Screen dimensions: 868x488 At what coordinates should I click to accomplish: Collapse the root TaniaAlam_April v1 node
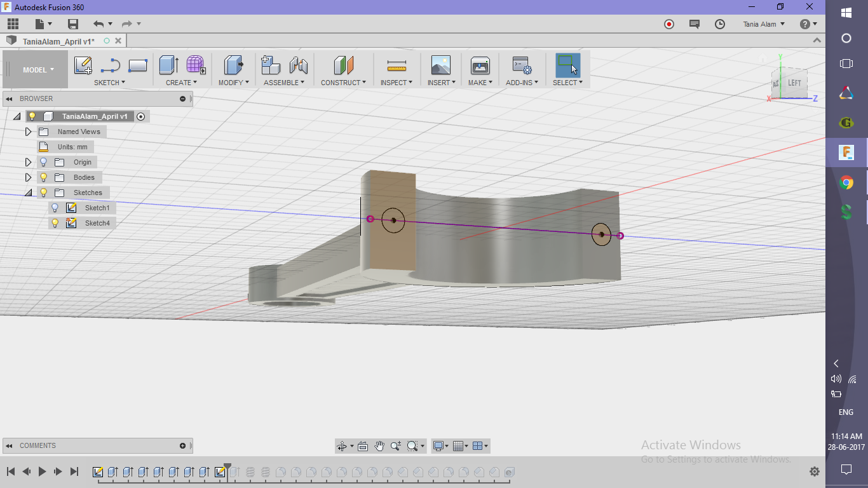(x=17, y=116)
